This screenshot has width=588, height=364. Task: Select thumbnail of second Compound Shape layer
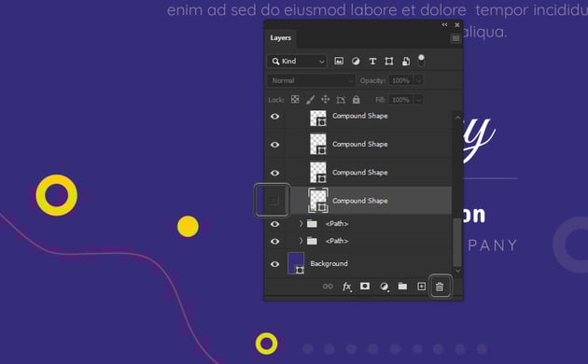click(318, 145)
